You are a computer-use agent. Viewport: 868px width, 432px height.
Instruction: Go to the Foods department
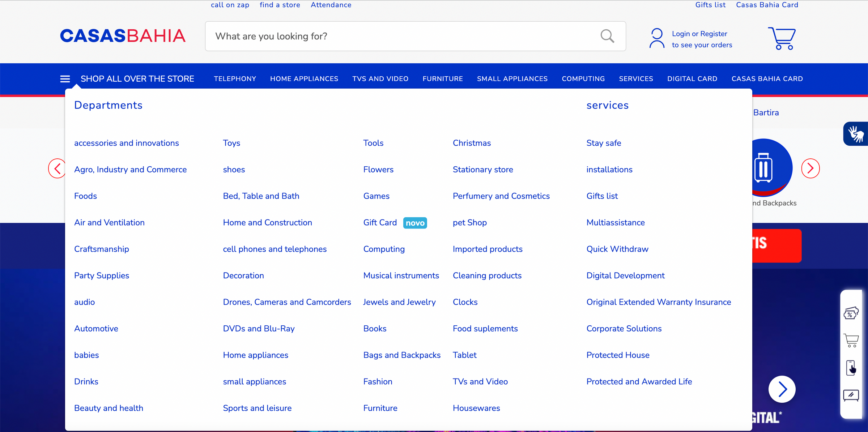pos(86,196)
